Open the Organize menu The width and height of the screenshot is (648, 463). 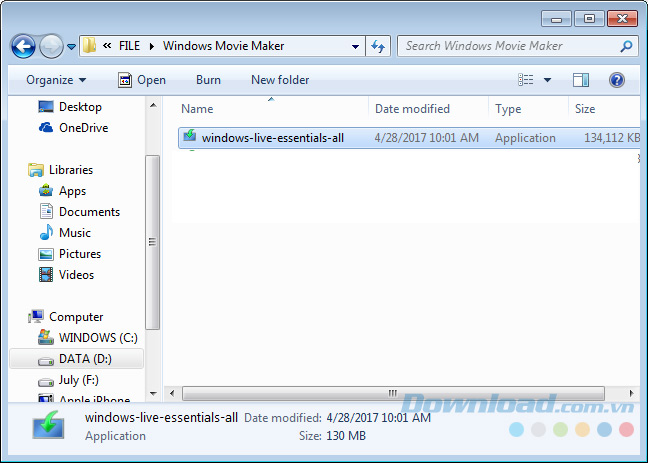[x=56, y=80]
